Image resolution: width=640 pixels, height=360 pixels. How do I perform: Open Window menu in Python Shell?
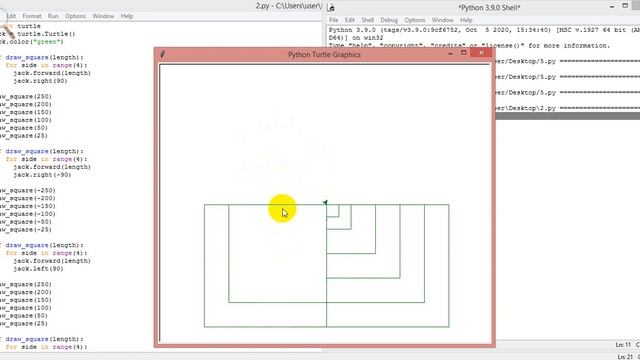[x=442, y=20]
